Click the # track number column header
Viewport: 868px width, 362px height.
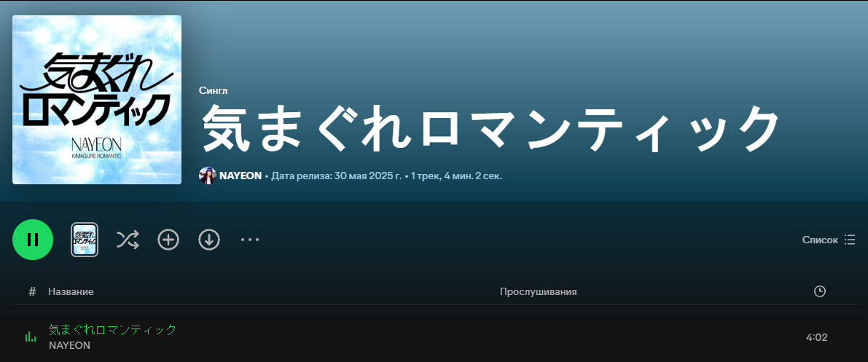tap(32, 291)
